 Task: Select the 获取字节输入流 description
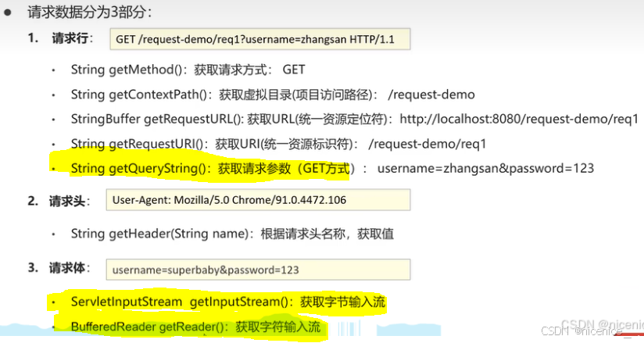tap(342, 302)
